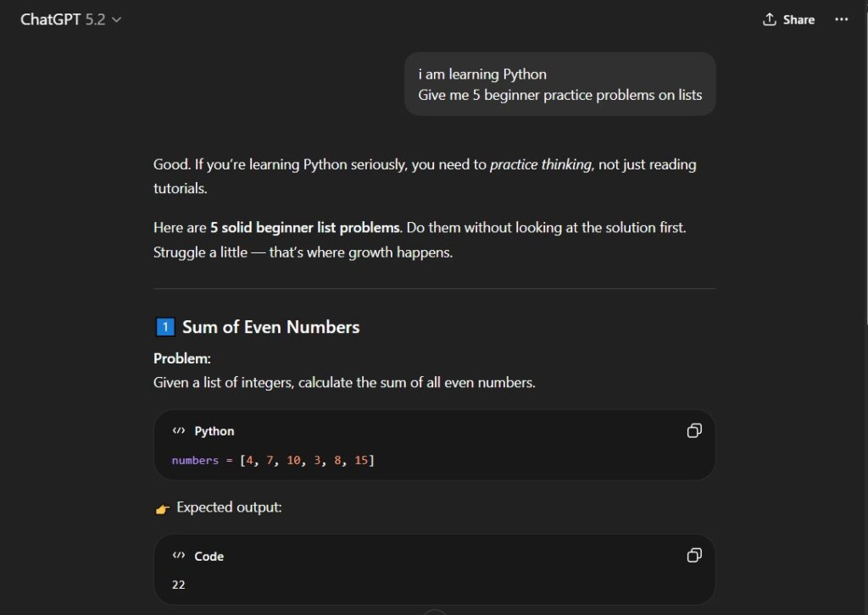Click the code language icon beside Python
This screenshot has width=868, height=615.
pos(178,430)
